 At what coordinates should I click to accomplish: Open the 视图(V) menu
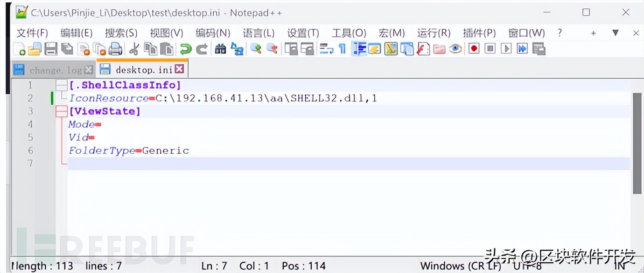point(166,33)
